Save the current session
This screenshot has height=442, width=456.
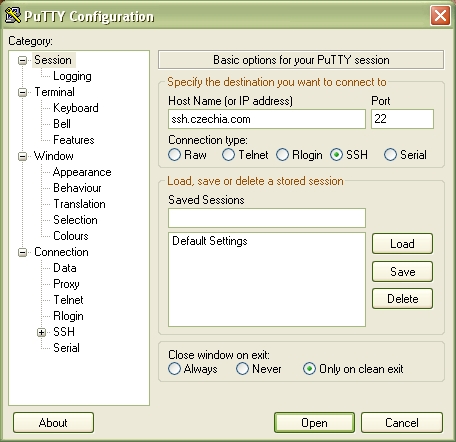[x=402, y=272]
